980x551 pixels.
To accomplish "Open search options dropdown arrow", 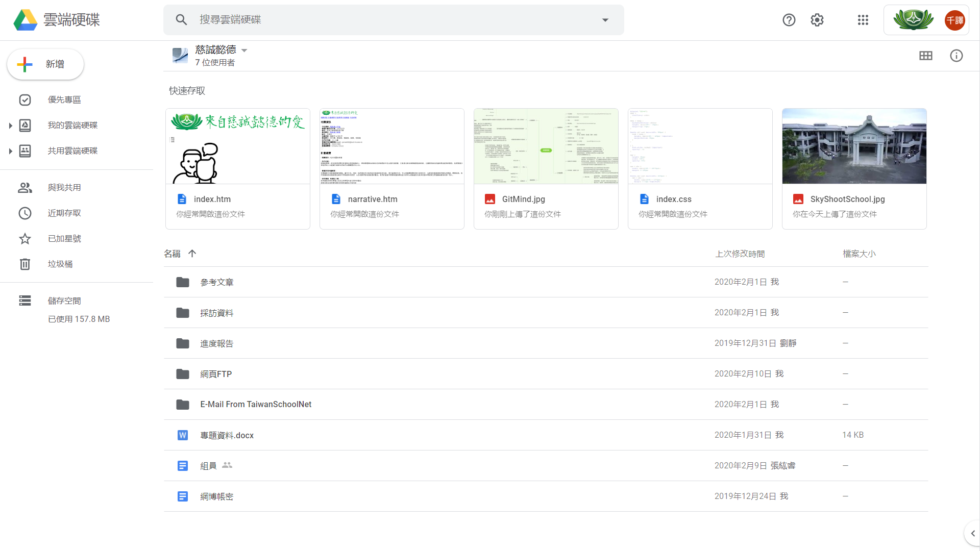I will click(605, 20).
